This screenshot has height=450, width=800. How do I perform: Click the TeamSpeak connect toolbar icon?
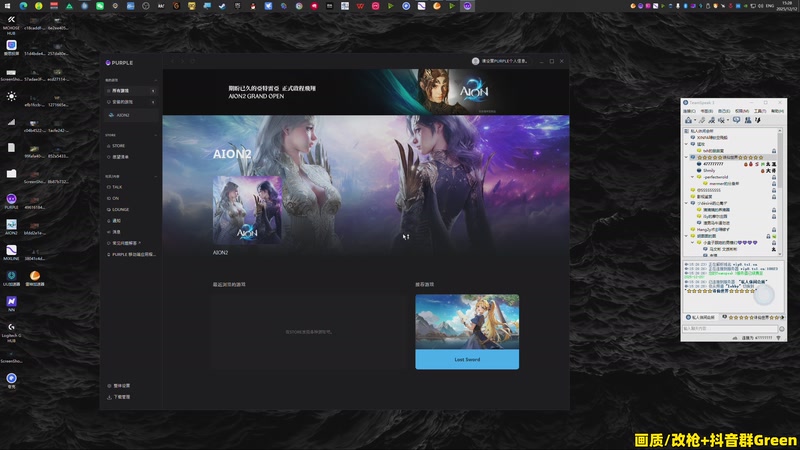[x=688, y=120]
